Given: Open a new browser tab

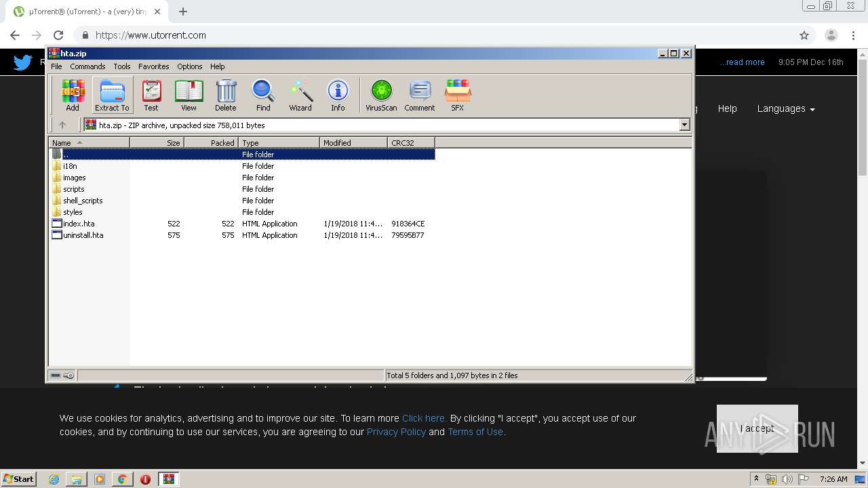Looking at the screenshot, I should coord(183,12).
